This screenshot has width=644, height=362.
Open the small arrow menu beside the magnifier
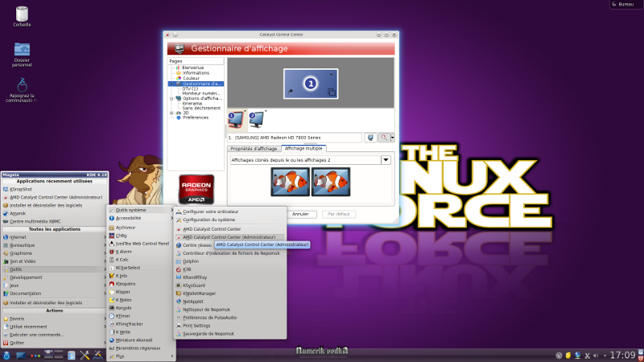coord(393,138)
